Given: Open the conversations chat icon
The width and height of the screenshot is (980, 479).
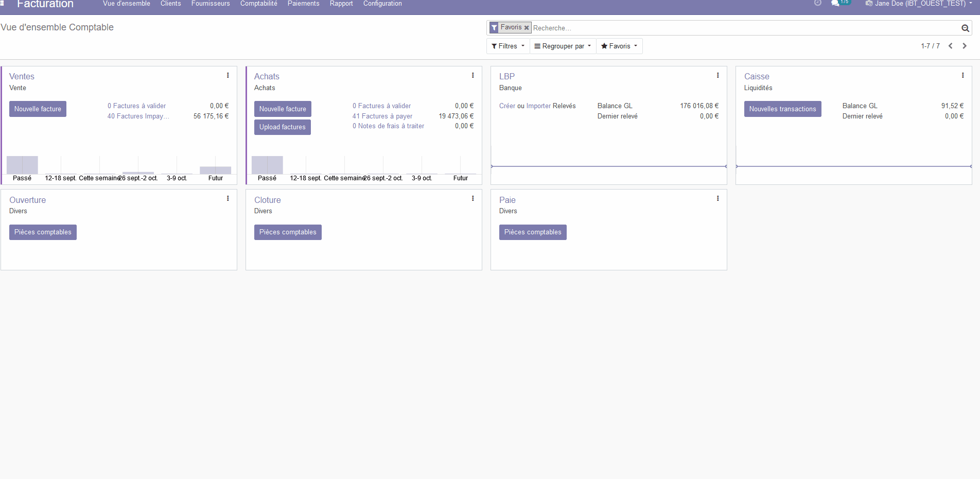Looking at the screenshot, I should click(x=835, y=4).
